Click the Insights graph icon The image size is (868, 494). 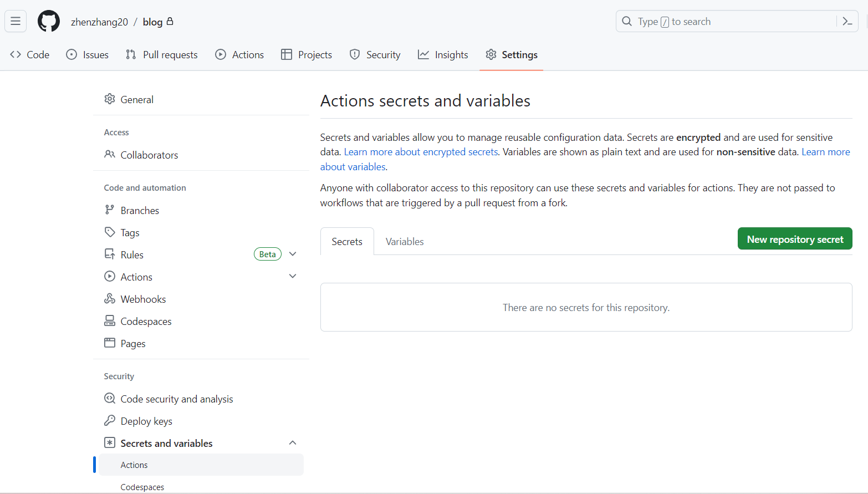coord(423,54)
